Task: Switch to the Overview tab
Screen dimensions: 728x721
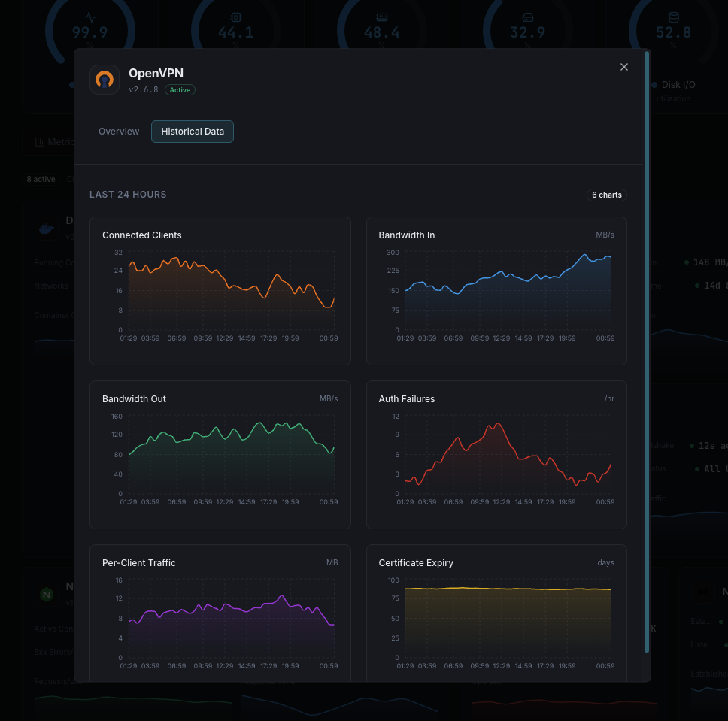Action: pyautogui.click(x=118, y=131)
